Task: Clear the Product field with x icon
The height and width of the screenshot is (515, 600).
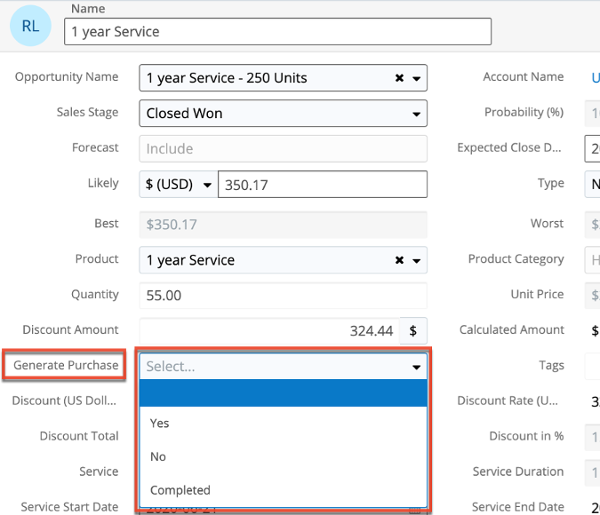Action: click(399, 260)
